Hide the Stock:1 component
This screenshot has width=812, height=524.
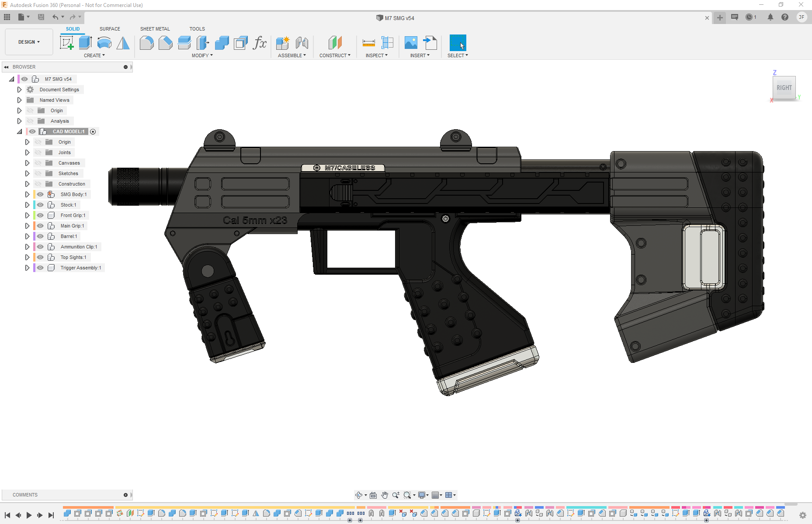coord(40,205)
